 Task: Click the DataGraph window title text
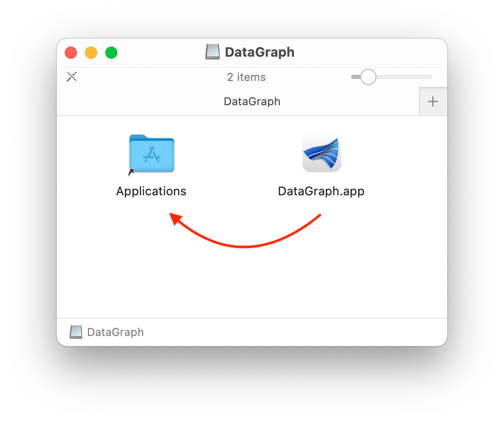coord(260,52)
